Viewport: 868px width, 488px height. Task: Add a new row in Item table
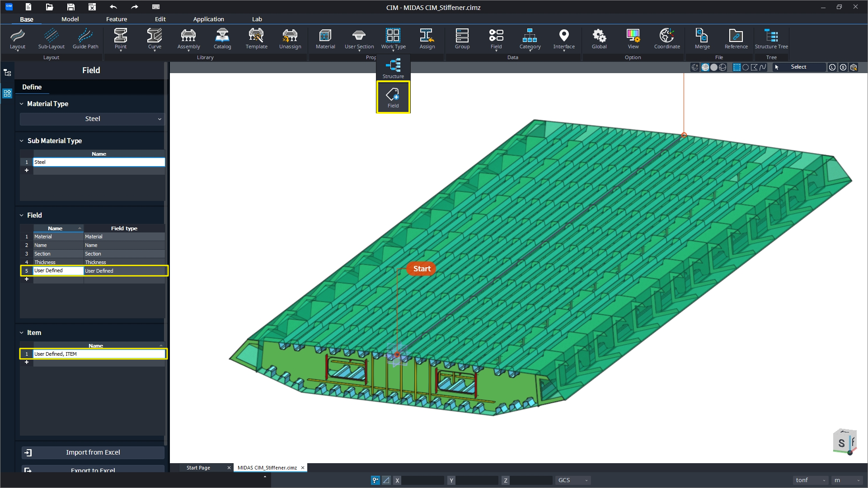coord(27,362)
